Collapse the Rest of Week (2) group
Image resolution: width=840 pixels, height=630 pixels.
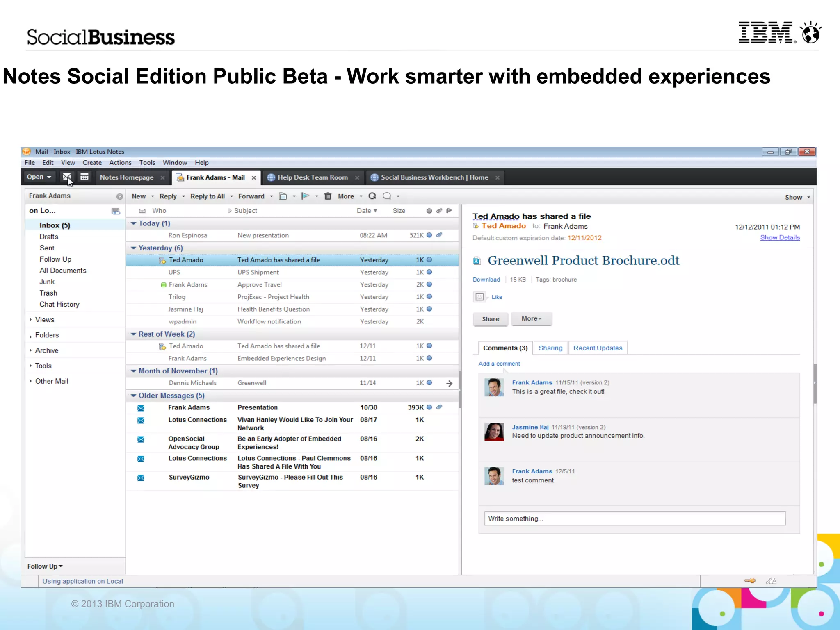133,334
